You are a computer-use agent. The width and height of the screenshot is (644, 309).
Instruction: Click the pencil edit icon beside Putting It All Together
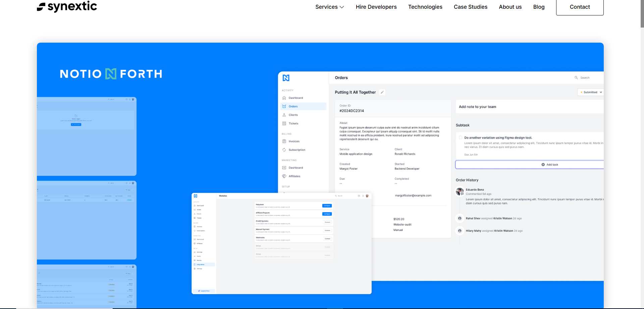point(382,92)
